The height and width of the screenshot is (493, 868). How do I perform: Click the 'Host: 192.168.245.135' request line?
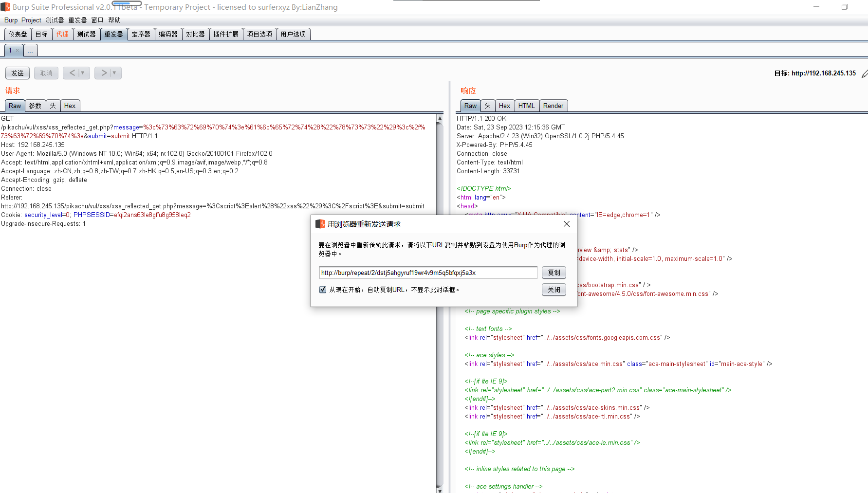33,145
